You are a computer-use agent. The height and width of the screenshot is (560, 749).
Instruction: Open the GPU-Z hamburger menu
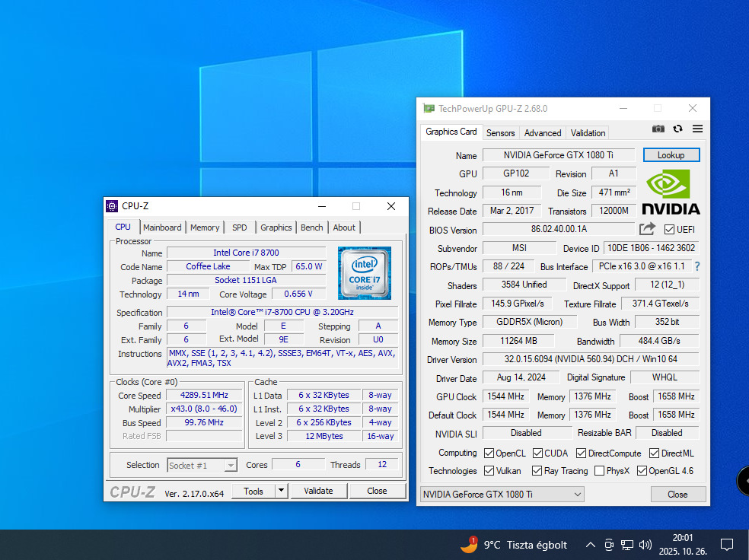tap(697, 129)
